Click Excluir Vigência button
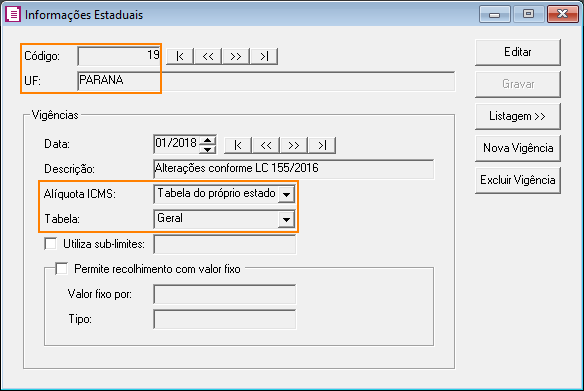584x391 pixels. coord(518,180)
